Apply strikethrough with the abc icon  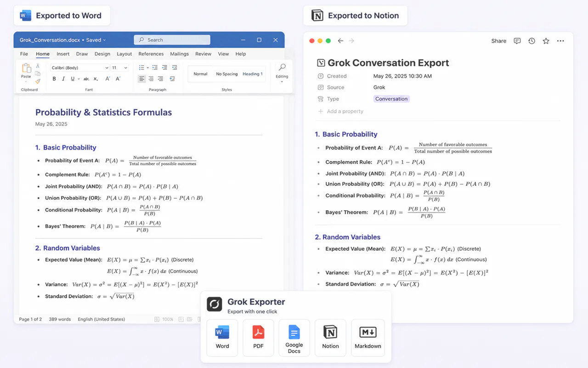(86, 79)
